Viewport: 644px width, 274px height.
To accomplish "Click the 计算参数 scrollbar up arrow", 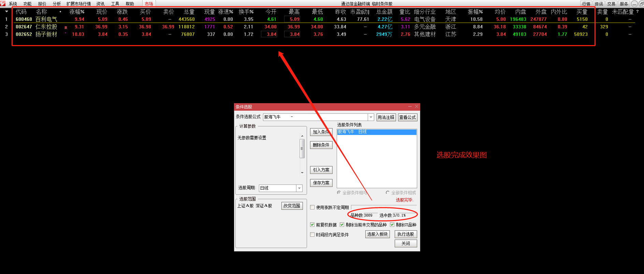I will (302, 136).
